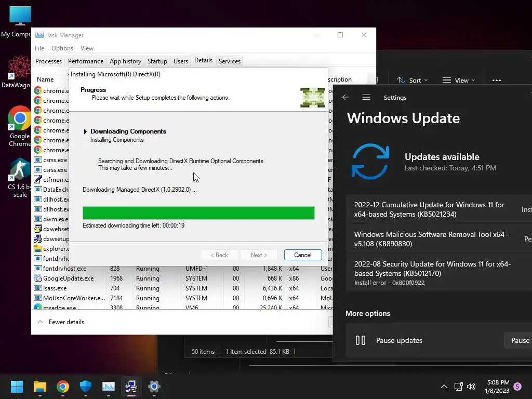Open the Start menu on the taskbar

(x=17, y=387)
